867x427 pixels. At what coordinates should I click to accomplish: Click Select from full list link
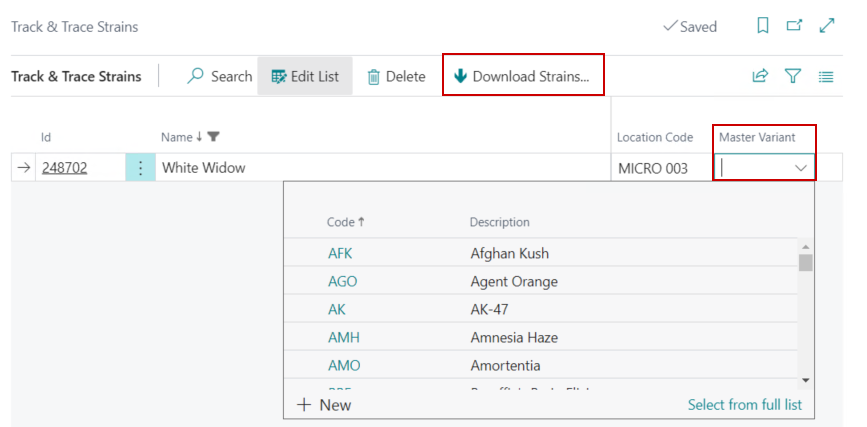tap(744, 405)
